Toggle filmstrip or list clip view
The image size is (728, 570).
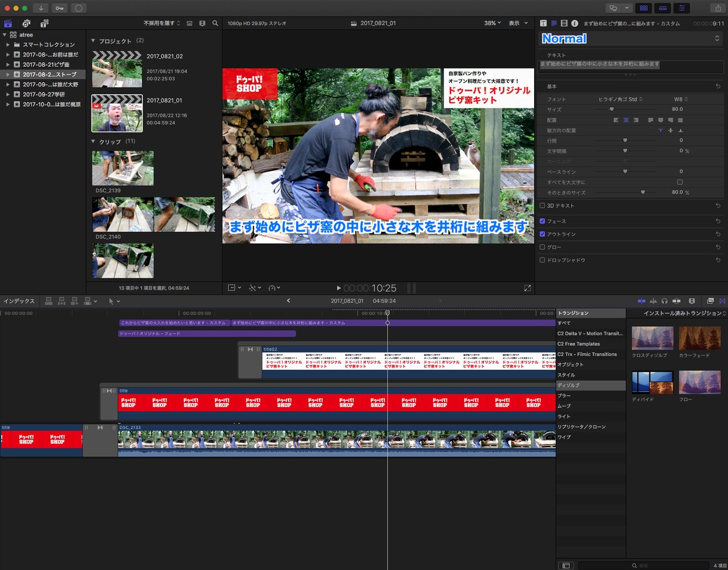pos(189,23)
